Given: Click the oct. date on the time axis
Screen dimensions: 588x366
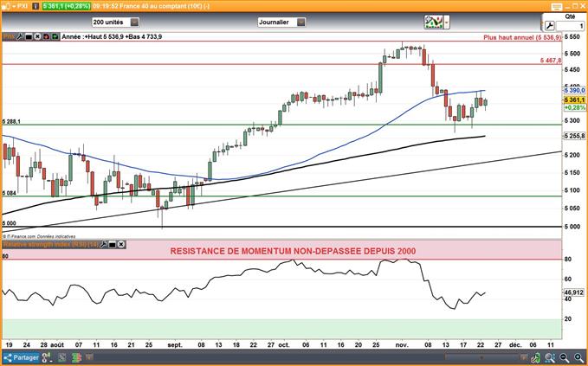Looking at the screenshot, I should (284, 345).
